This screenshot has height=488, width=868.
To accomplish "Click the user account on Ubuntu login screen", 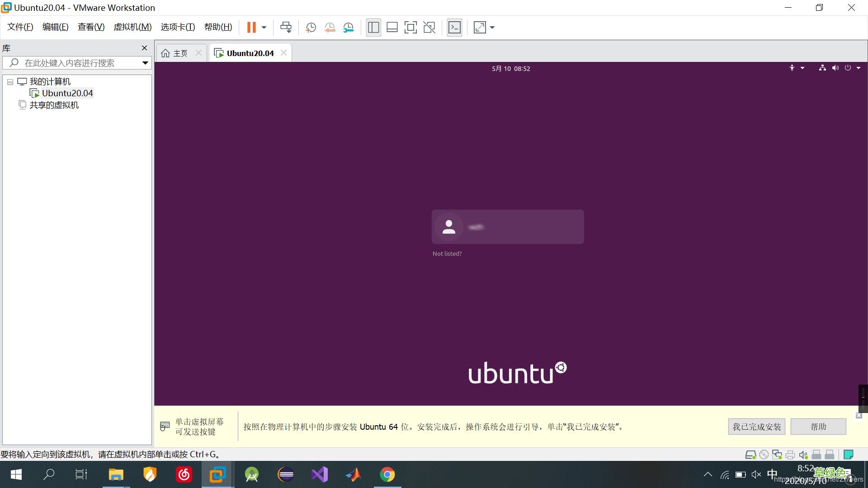I will (508, 227).
